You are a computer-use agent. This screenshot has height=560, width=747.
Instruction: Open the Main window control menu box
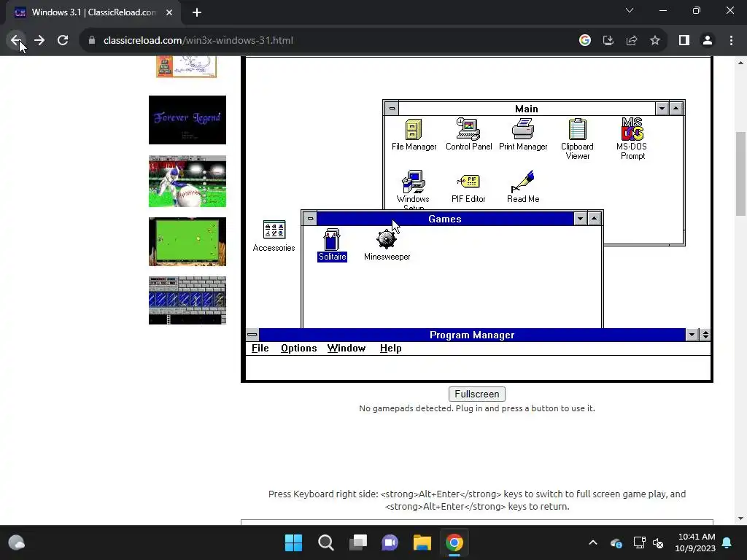[392, 109]
